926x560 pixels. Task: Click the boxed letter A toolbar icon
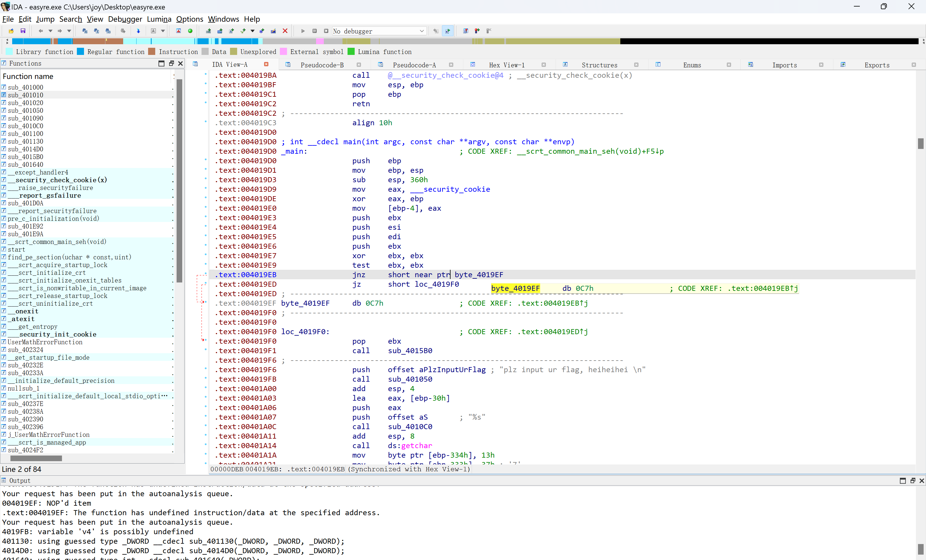153,31
